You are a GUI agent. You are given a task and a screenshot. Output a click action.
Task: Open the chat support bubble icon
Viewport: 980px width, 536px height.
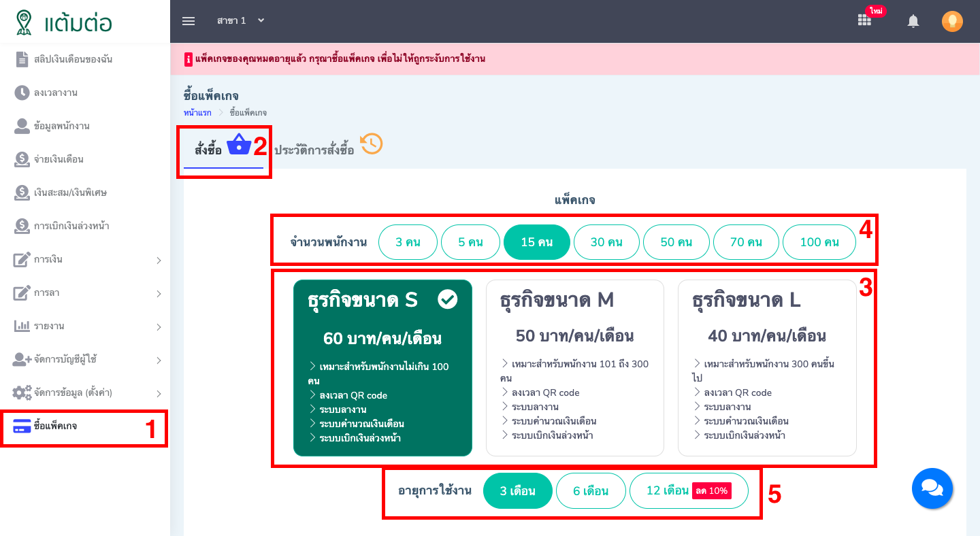(x=932, y=488)
